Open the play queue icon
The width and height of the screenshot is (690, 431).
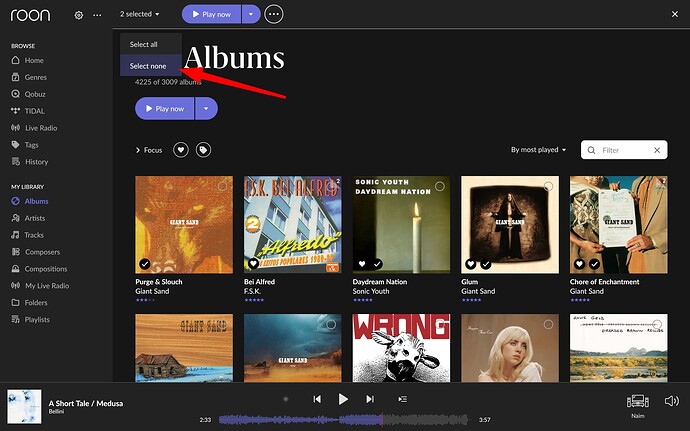pyautogui.click(x=402, y=399)
